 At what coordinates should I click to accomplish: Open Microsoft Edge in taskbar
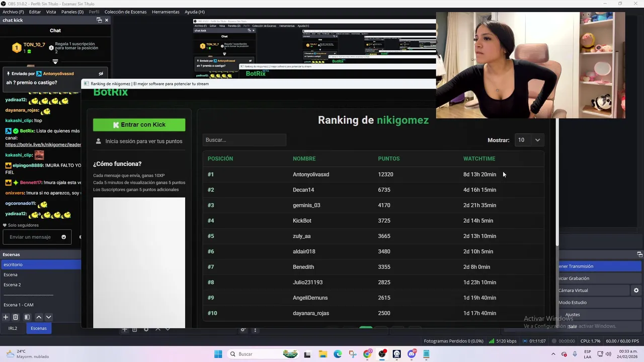pyautogui.click(x=337, y=354)
